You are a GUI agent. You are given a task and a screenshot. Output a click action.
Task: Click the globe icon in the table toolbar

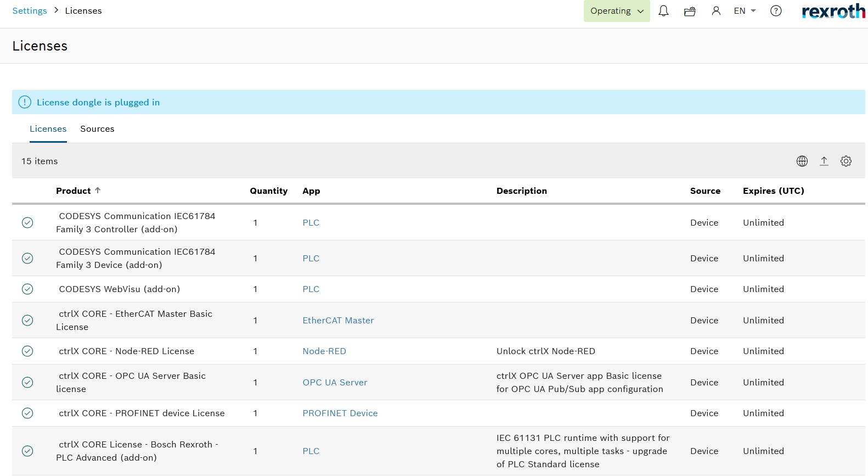(802, 161)
